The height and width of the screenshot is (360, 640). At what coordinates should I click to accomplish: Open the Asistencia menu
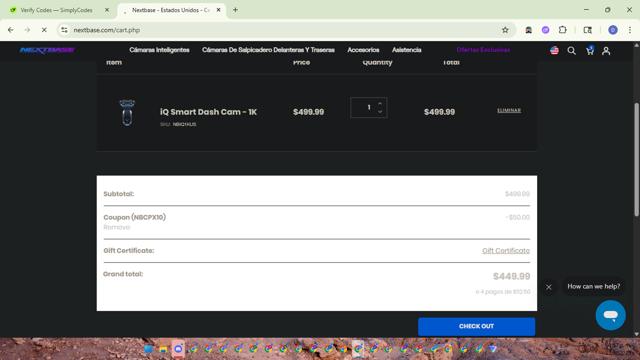pos(407,50)
